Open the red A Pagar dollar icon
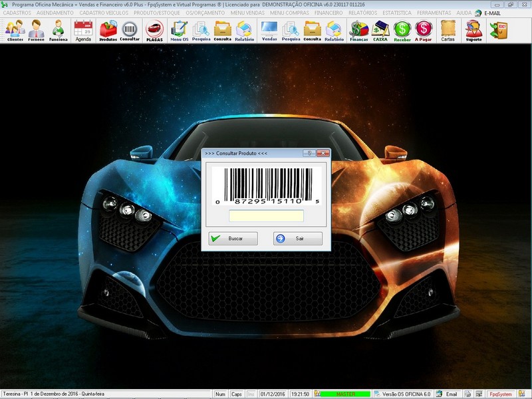 424,31
